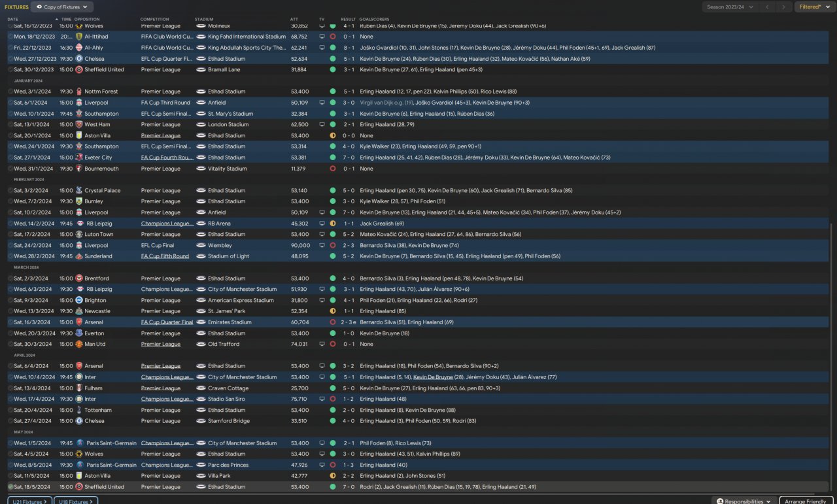Sort by the Competition column header
The width and height of the screenshot is (837, 504).
tap(155, 19)
